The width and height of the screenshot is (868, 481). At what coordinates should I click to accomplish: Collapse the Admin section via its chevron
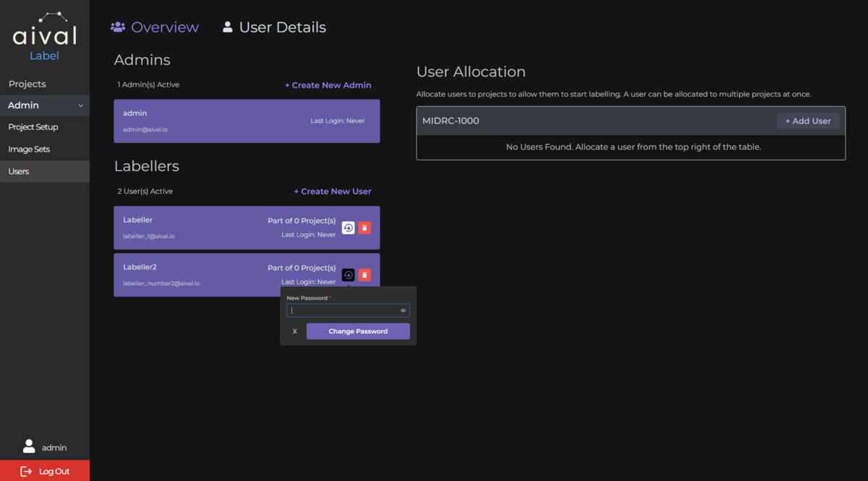[x=81, y=105]
